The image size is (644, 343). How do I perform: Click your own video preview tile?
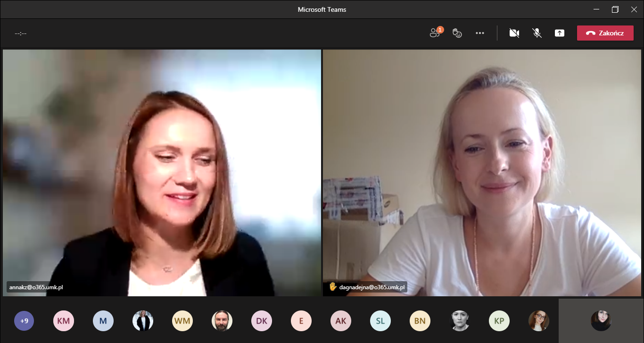pos(601,321)
